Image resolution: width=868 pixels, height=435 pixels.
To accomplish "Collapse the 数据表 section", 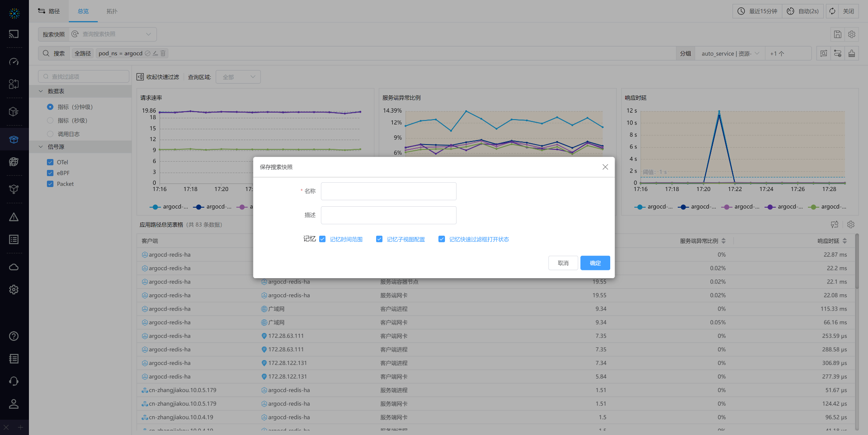I will tap(41, 91).
